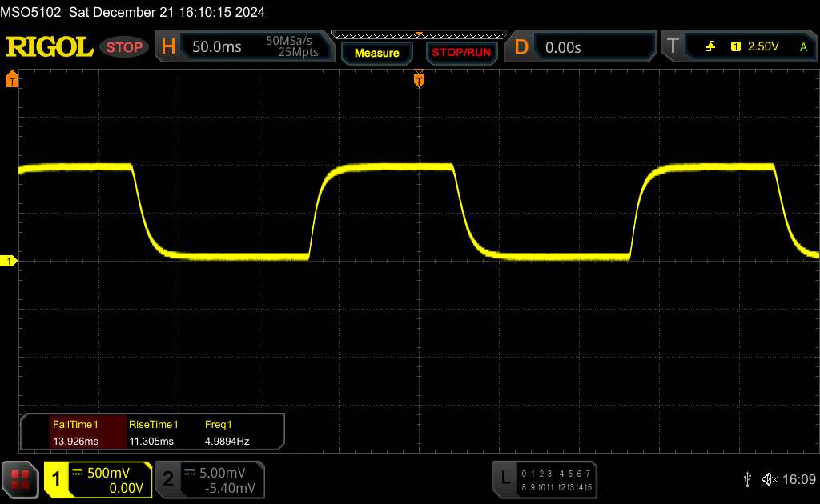
Task: Click the channel 1 ground level marker
Action: pos(10,262)
